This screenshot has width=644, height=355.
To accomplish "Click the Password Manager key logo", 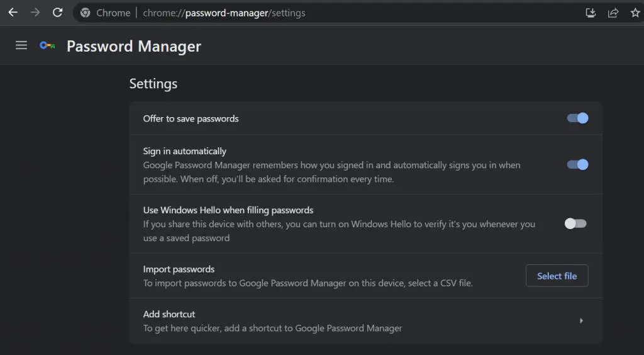I will pyautogui.click(x=47, y=45).
